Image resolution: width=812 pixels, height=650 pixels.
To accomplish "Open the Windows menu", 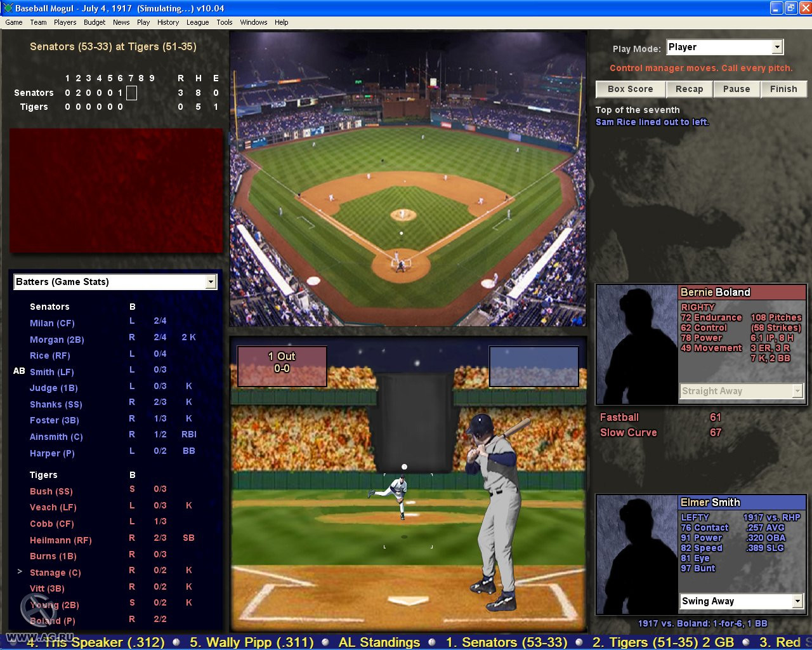I will tap(254, 22).
